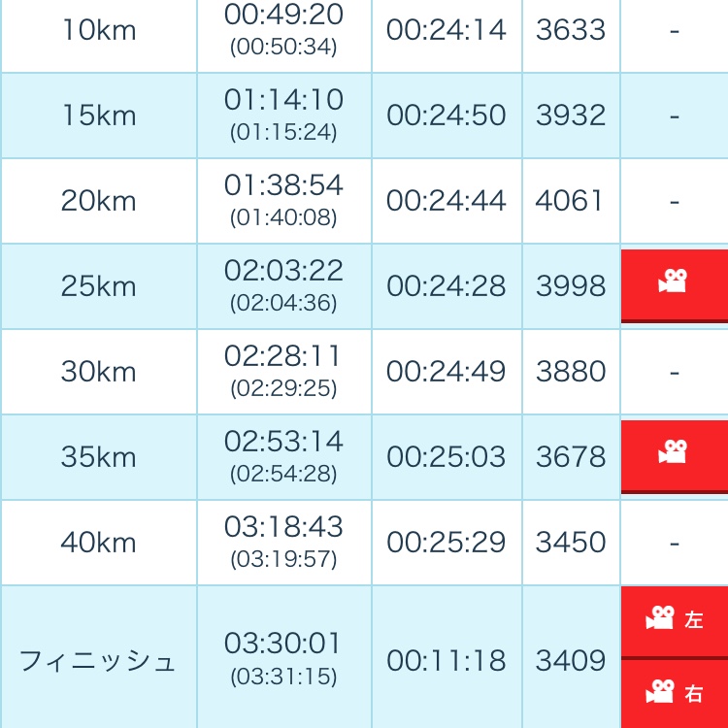Open the 25km video camera button
The image size is (728, 728).
click(675, 285)
